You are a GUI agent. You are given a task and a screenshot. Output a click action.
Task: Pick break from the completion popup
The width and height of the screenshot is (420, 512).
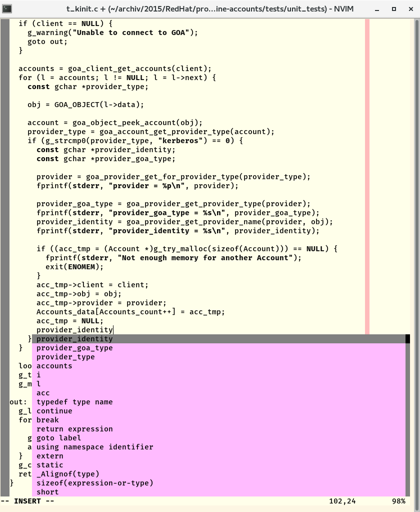47,420
